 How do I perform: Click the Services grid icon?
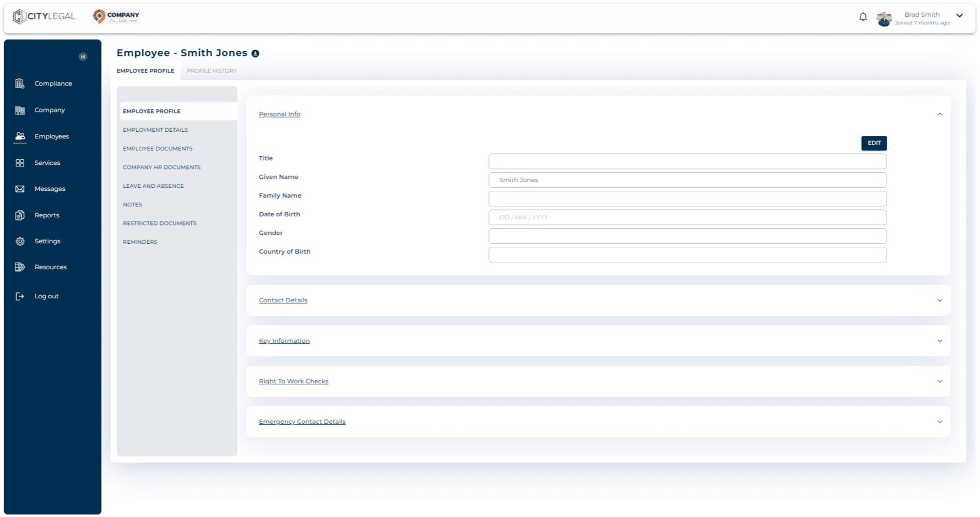[x=20, y=163]
